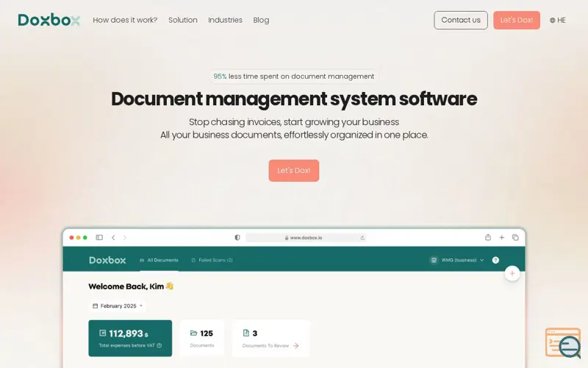The width and height of the screenshot is (588, 368).
Task: Click the Contact us button
Action: coord(461,21)
